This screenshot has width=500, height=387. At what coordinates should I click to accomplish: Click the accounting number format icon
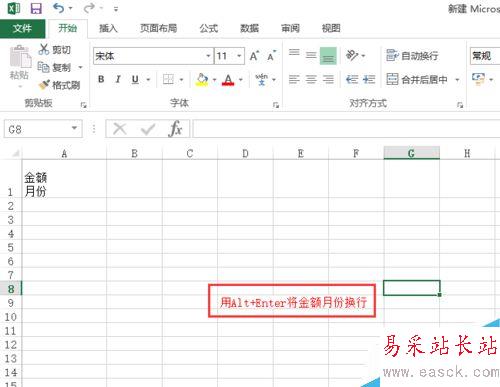point(478,79)
